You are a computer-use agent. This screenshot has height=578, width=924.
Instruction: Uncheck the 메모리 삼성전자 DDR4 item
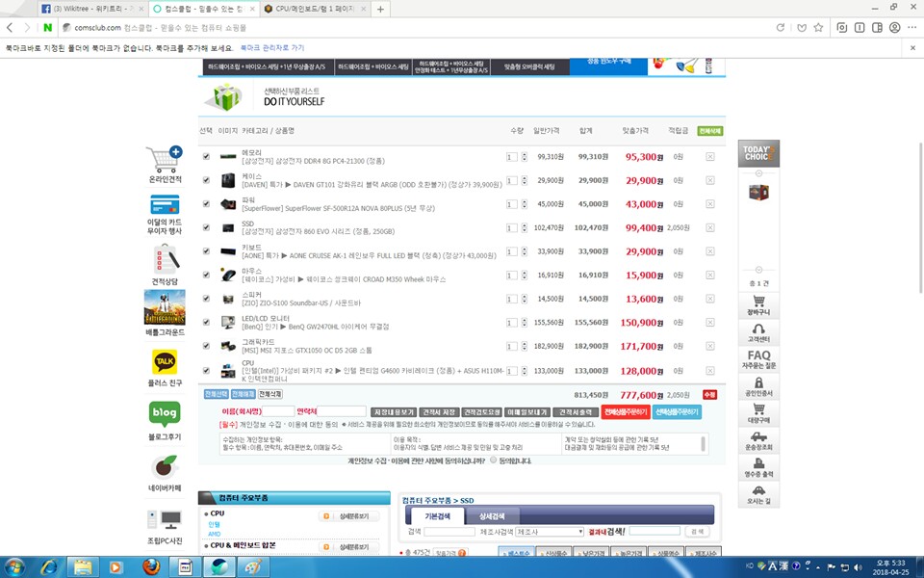tap(206, 157)
